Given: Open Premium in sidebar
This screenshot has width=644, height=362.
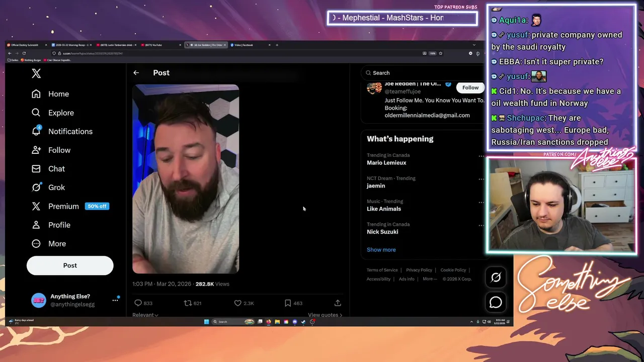Looking at the screenshot, I should (69, 206).
